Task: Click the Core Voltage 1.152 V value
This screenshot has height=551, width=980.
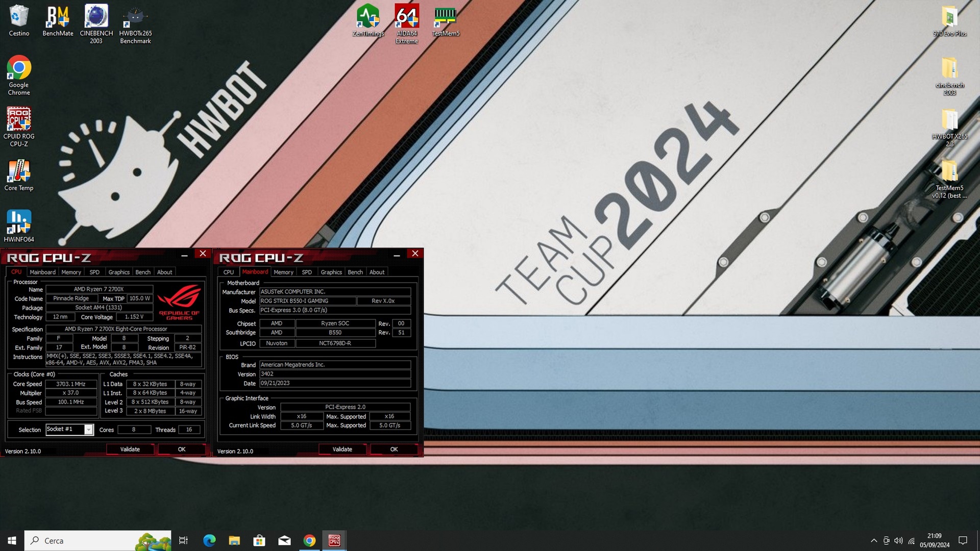Action: (x=134, y=317)
